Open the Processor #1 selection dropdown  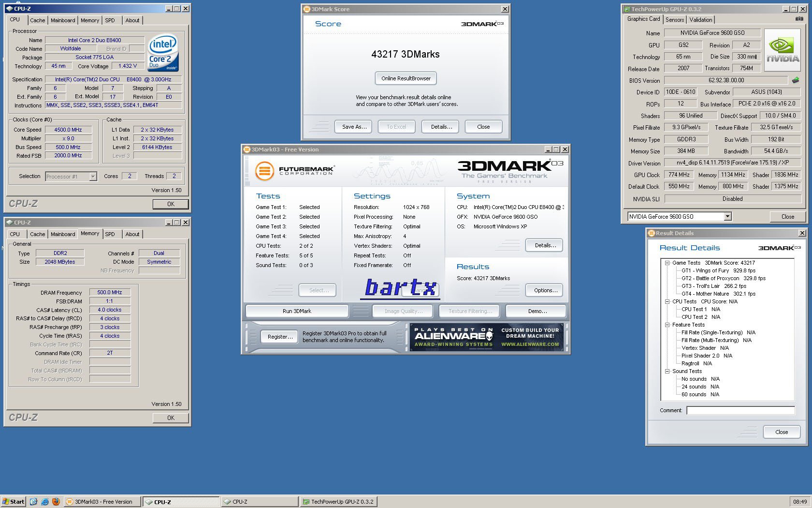point(93,177)
